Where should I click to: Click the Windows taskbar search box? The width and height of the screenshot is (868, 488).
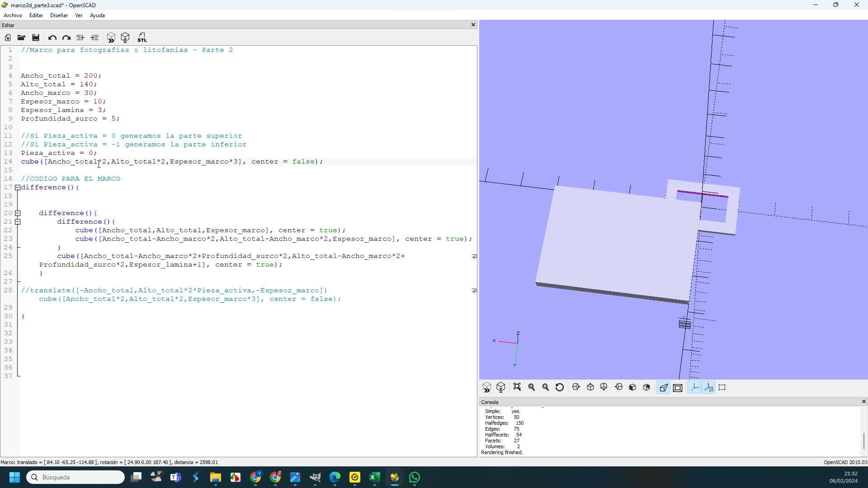coord(75,477)
